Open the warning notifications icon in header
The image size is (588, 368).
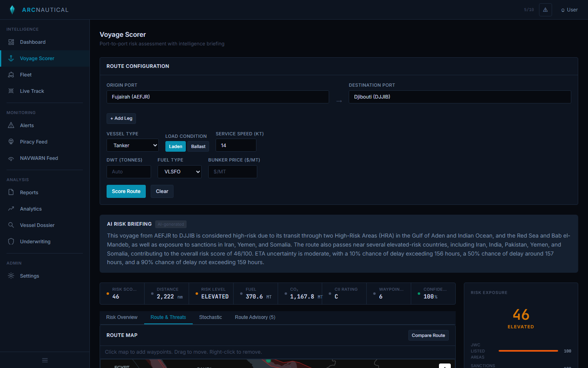[x=545, y=10]
